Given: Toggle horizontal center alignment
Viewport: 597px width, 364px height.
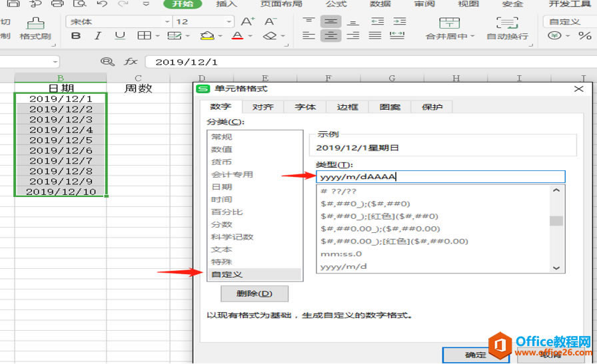Looking at the screenshot, I should coord(330,36).
